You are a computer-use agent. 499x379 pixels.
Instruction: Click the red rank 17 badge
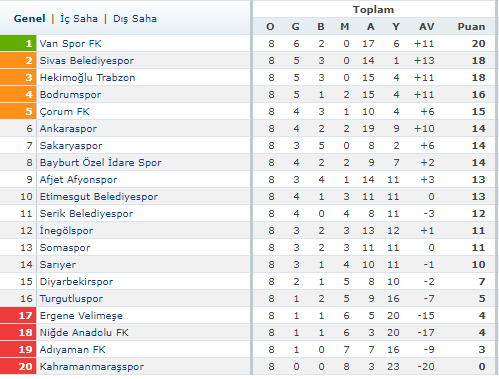point(18,315)
